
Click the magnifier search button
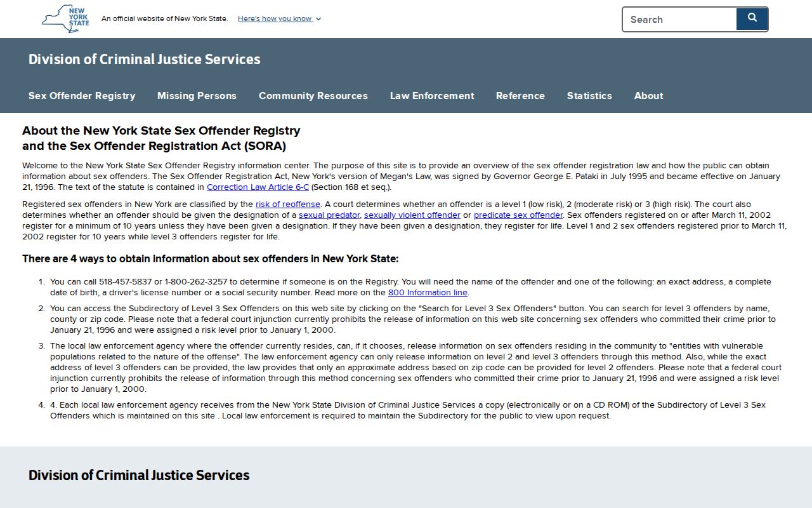click(x=752, y=19)
